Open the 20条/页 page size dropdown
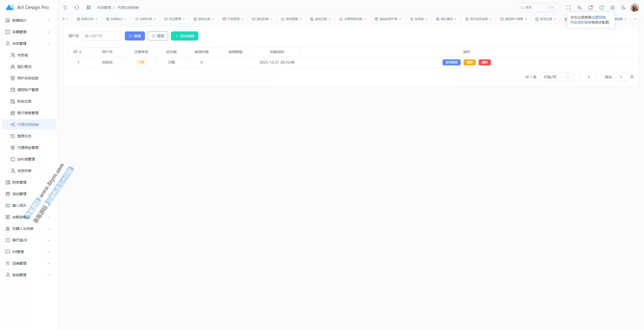This screenshot has width=644, height=330. (556, 77)
